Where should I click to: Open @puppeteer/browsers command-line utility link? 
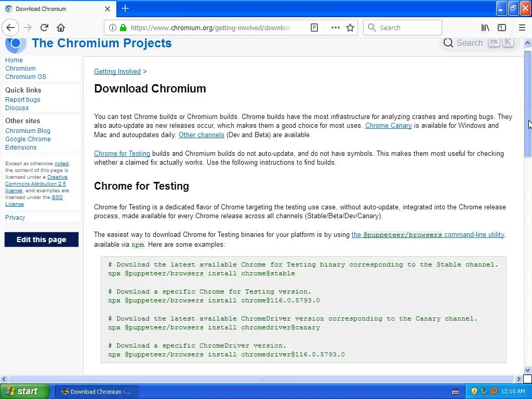tap(428, 235)
